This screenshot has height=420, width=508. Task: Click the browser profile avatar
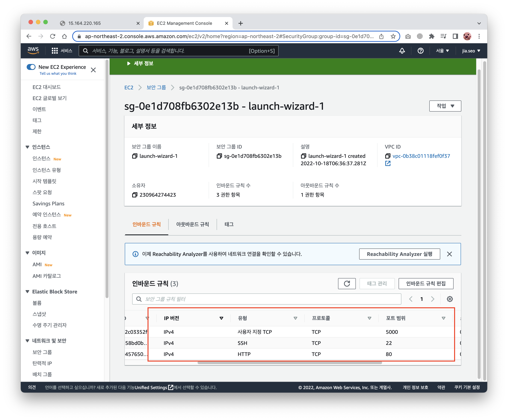click(x=467, y=36)
